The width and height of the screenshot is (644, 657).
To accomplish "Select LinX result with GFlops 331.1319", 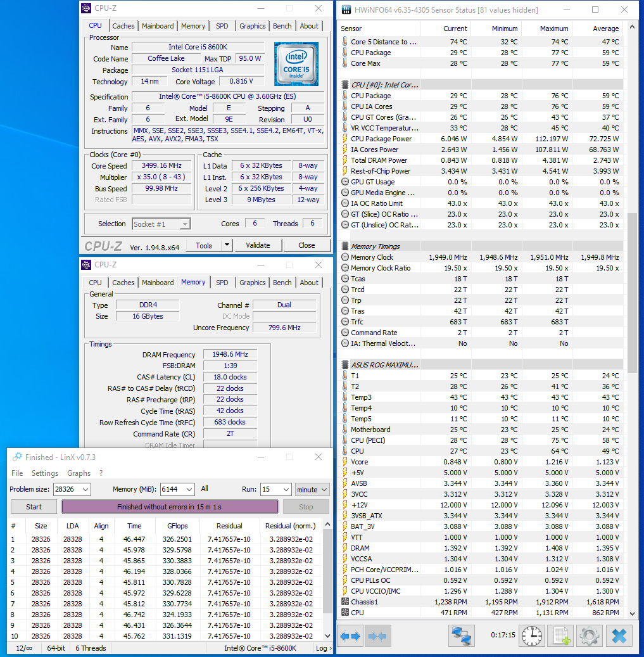I will pyautogui.click(x=165, y=636).
